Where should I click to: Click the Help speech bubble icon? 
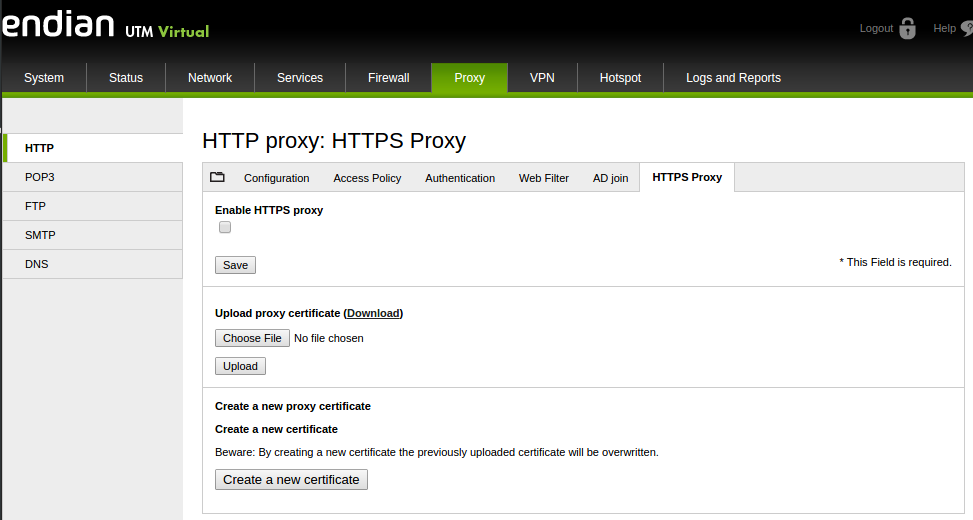pyautogui.click(x=966, y=29)
